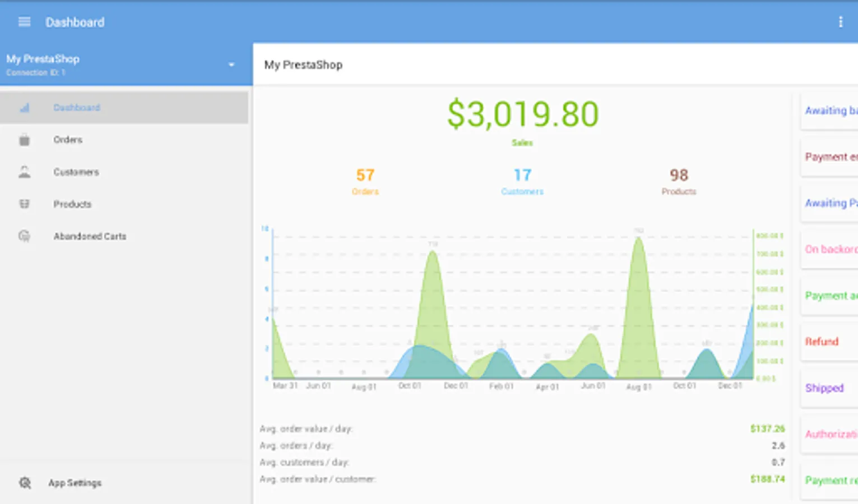Viewport: 858px width, 504px height.
Task: Click the $3,019.80 sales total
Action: (522, 114)
